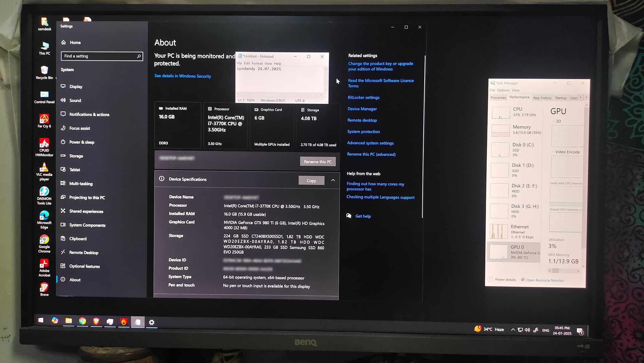Click the Brave browser taskbar icon
The image size is (644, 363).
tap(96, 321)
